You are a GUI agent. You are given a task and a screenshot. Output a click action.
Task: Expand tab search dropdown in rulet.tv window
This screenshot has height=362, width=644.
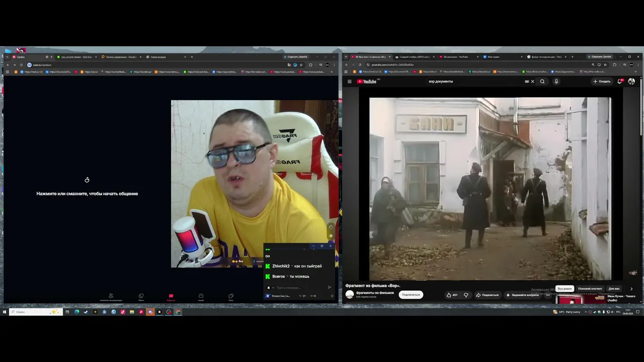pos(7,57)
